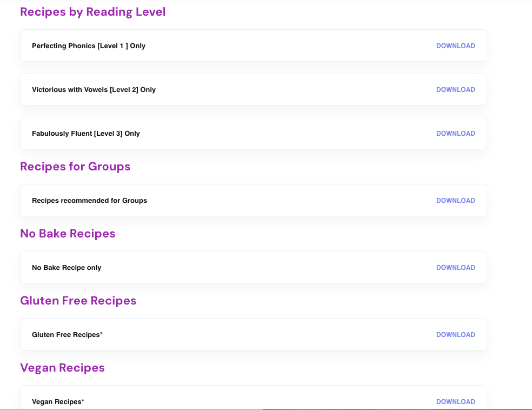The width and height of the screenshot is (532, 410).
Task: Download the recipes recommended for Groups
Action: point(455,201)
